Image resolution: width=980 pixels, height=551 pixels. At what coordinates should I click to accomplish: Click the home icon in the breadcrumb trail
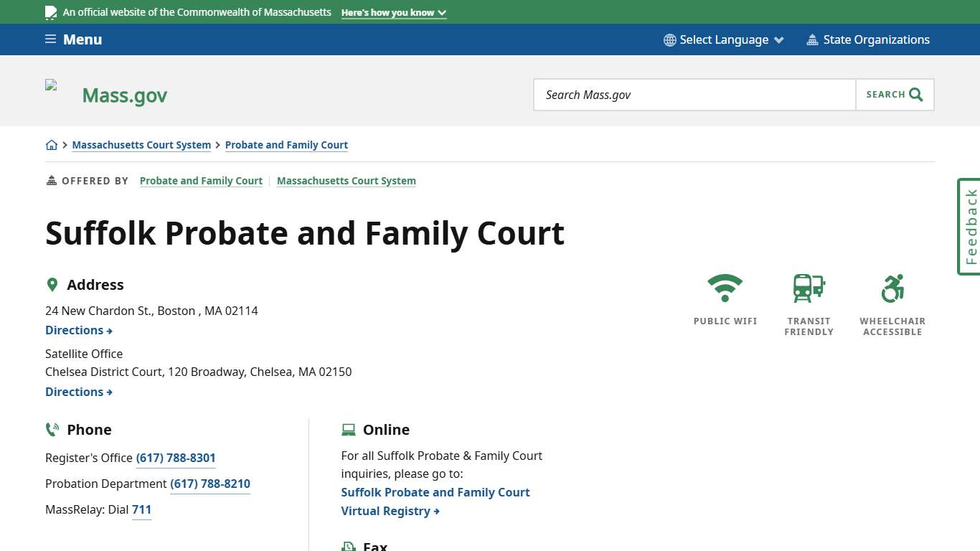click(x=52, y=144)
